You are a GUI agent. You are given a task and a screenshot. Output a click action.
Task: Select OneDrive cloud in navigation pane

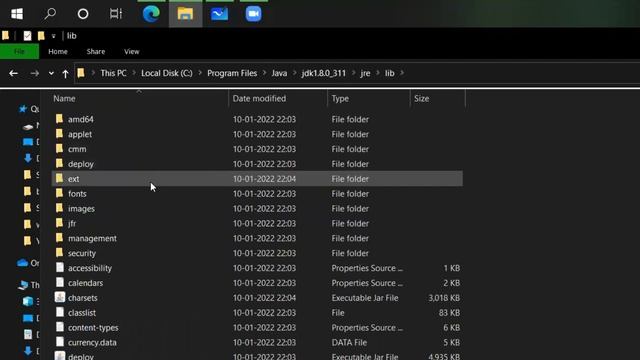click(x=22, y=263)
